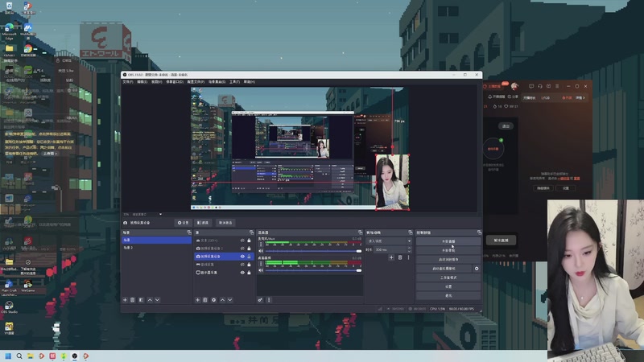Add a scene transition with the plus icon
This screenshot has width=644, height=362.
click(x=391, y=257)
